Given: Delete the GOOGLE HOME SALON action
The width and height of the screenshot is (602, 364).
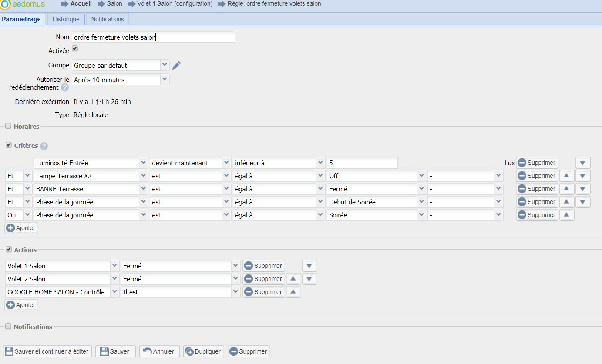Looking at the screenshot, I should pos(264,292).
